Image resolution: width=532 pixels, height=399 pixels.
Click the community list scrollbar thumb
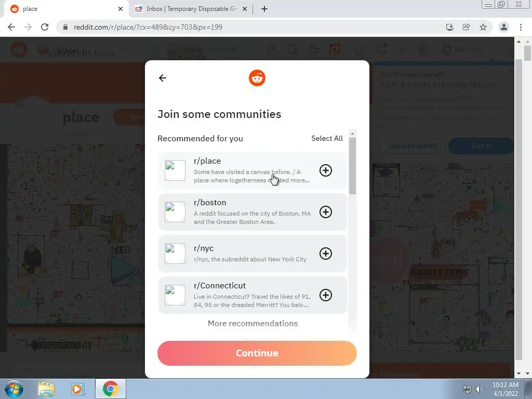(x=353, y=166)
